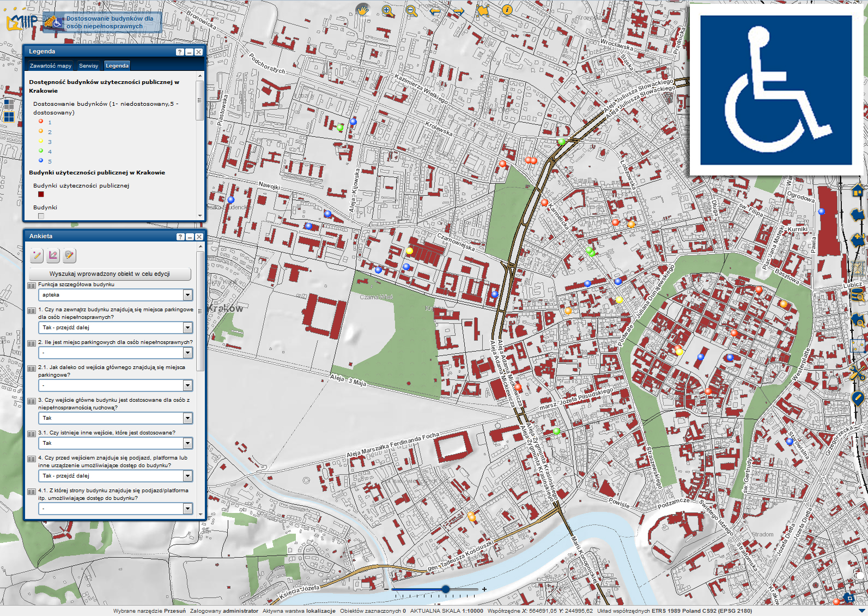Click the home icon in right sidebar
This screenshot has width=868, height=616.
tap(858, 190)
